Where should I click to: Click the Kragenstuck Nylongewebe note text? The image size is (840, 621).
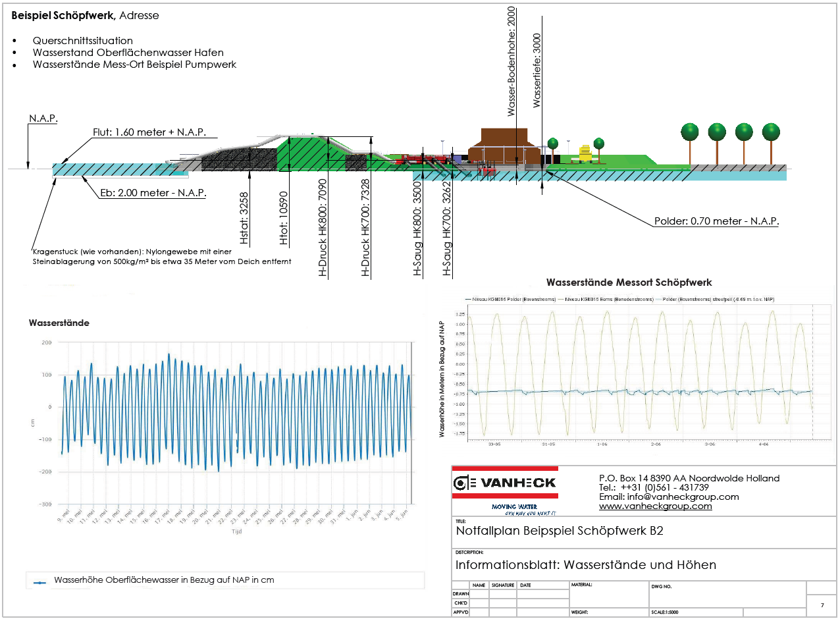coord(161,257)
